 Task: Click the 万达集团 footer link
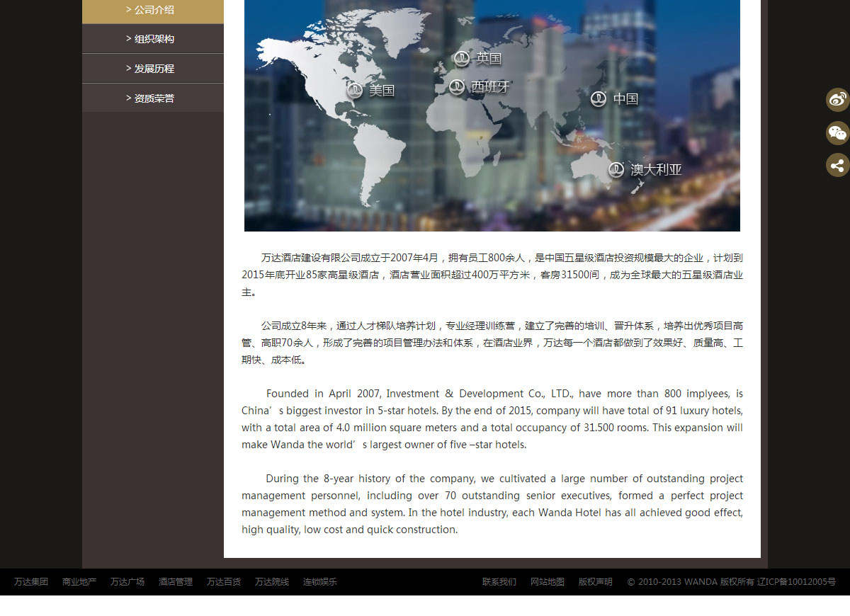[x=31, y=582]
